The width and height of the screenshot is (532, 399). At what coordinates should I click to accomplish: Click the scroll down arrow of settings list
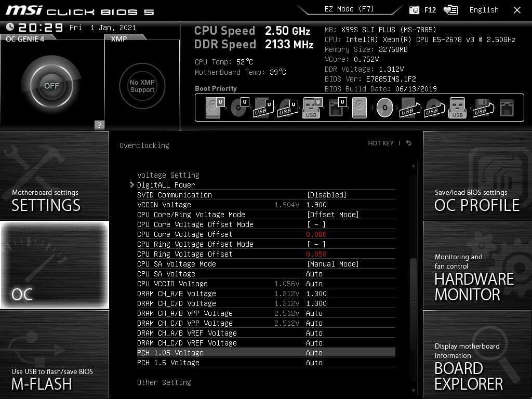tap(413, 391)
